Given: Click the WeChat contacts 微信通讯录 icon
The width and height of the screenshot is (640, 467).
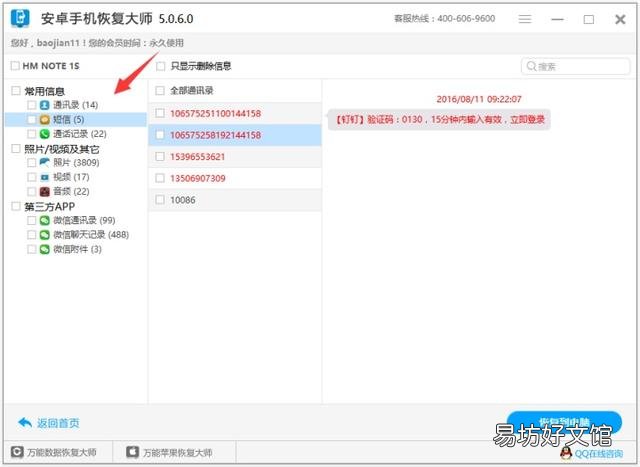Looking at the screenshot, I should pyautogui.click(x=44, y=220).
